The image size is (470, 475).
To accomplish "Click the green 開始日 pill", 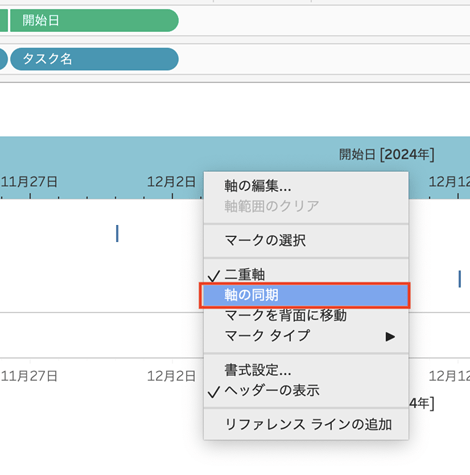I will point(94,21).
